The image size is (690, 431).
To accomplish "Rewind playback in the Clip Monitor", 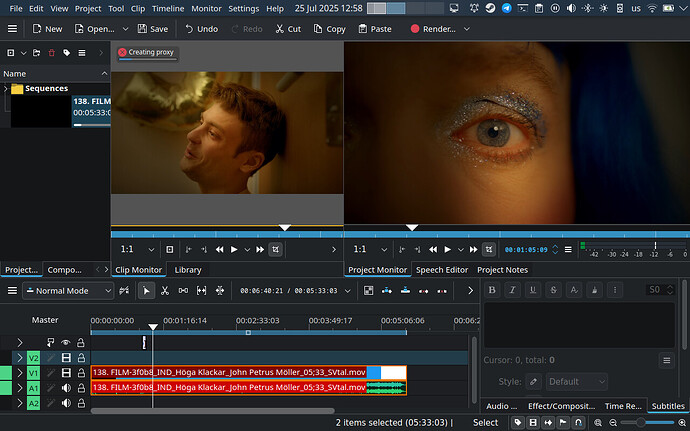I will tap(218, 249).
